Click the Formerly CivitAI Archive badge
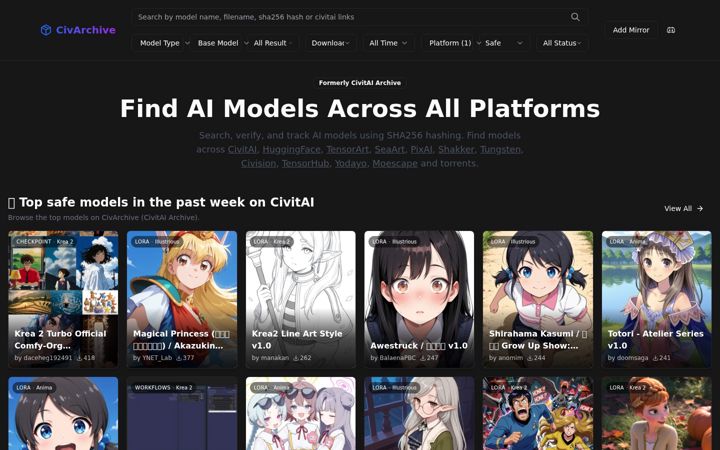 click(x=360, y=83)
